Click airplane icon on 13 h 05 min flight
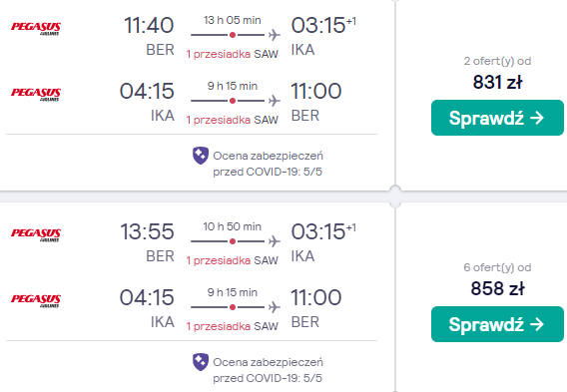Viewport: 567px width, 392px height. (275, 35)
